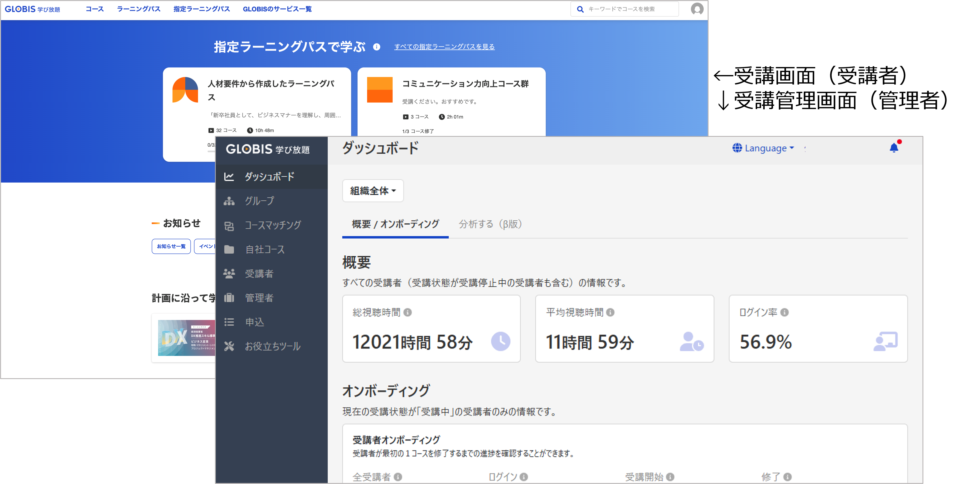
Task: Open the 自社コース folder icon
Action: pyautogui.click(x=230, y=249)
